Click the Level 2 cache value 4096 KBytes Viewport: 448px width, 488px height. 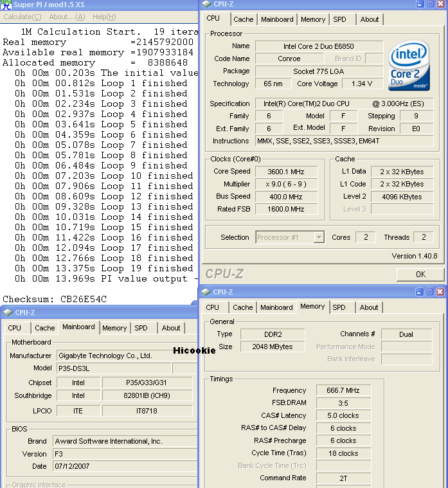tap(402, 197)
